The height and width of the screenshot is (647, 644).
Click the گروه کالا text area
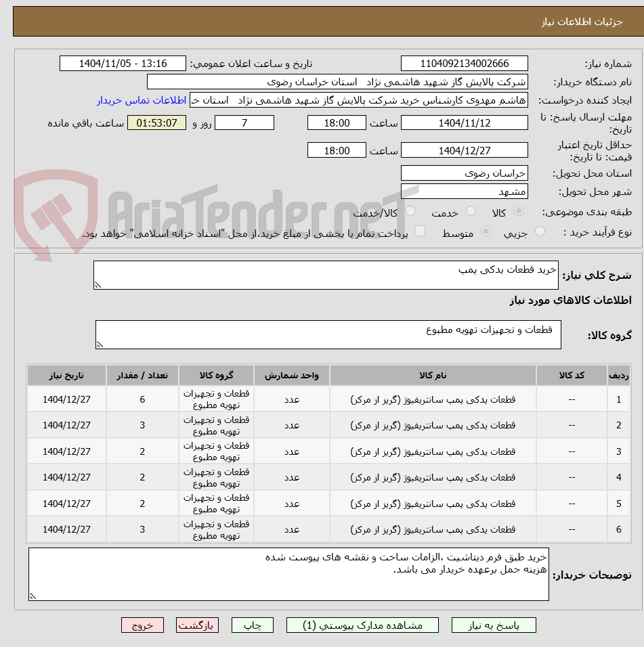(x=328, y=334)
